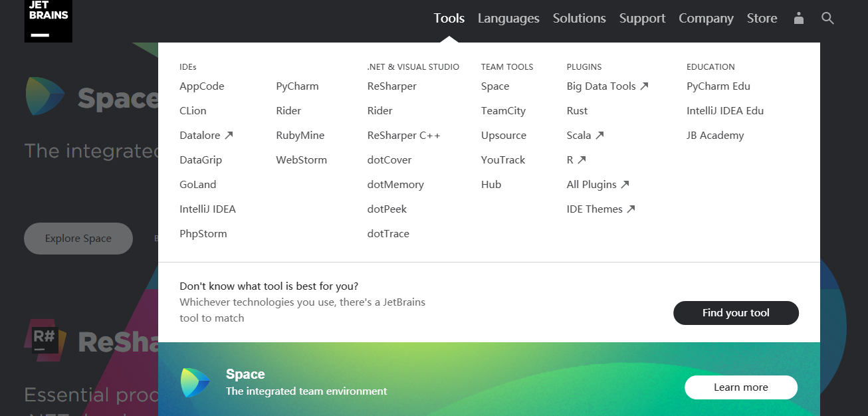Image resolution: width=868 pixels, height=416 pixels.
Task: Click the Explore Space button
Action: click(78, 238)
